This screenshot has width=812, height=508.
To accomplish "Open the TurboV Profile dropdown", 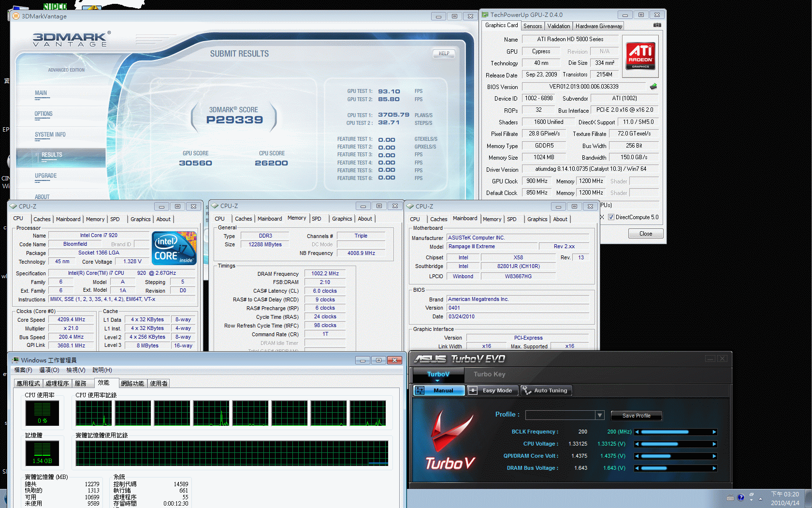I will pos(599,415).
